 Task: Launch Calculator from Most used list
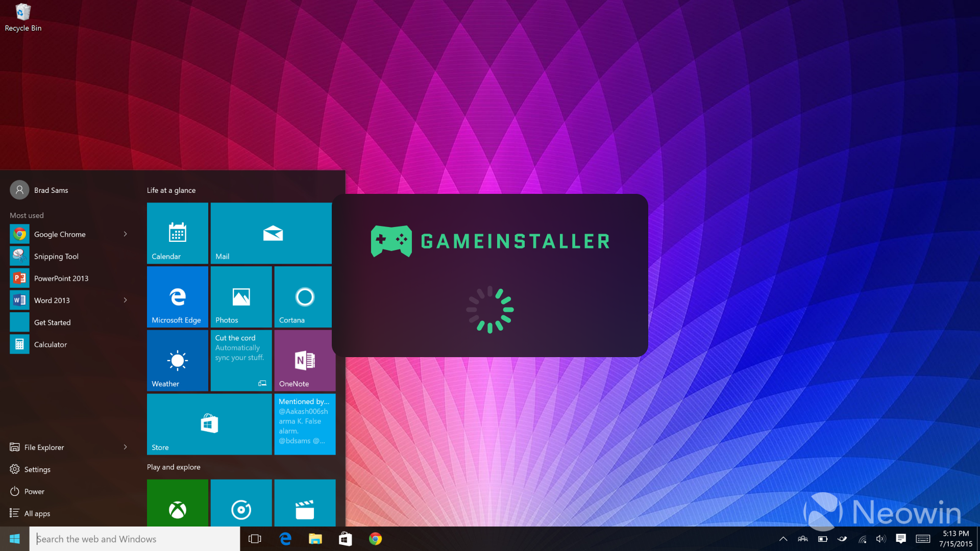[x=50, y=344]
